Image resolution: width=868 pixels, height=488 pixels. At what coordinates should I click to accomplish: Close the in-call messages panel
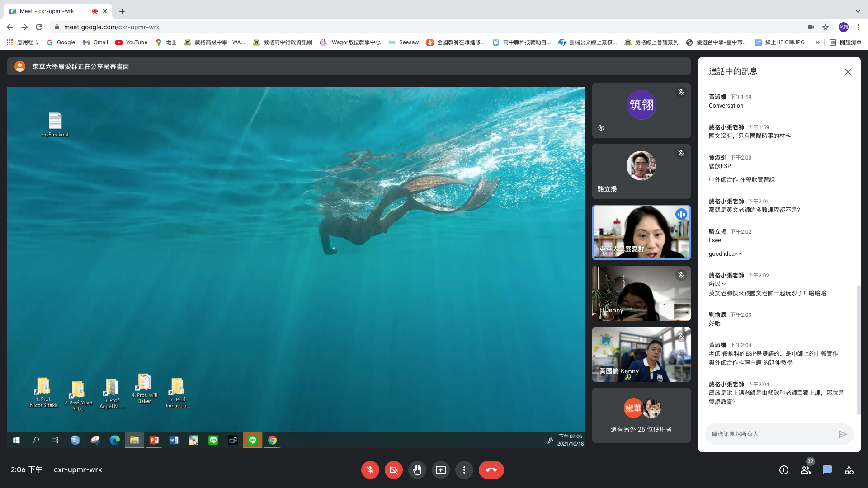click(848, 72)
